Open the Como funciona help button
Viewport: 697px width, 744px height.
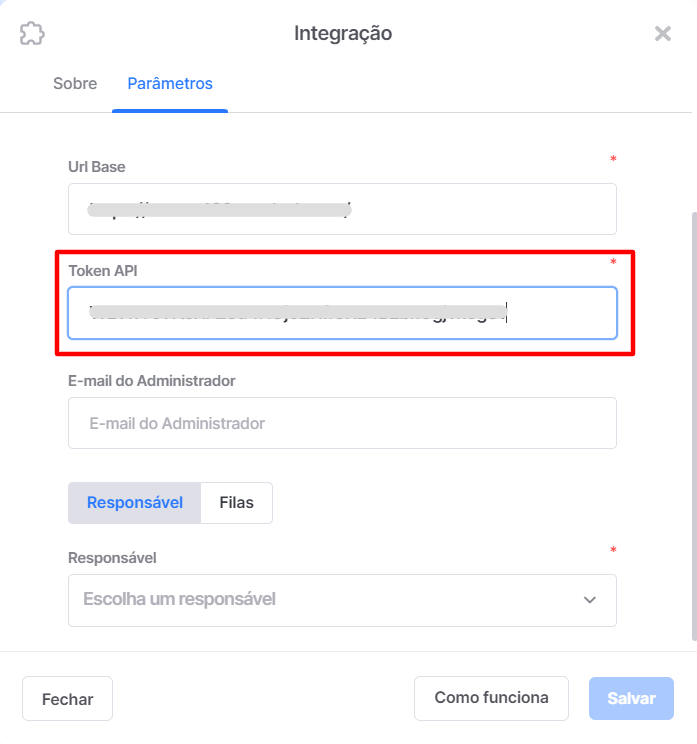(x=491, y=698)
